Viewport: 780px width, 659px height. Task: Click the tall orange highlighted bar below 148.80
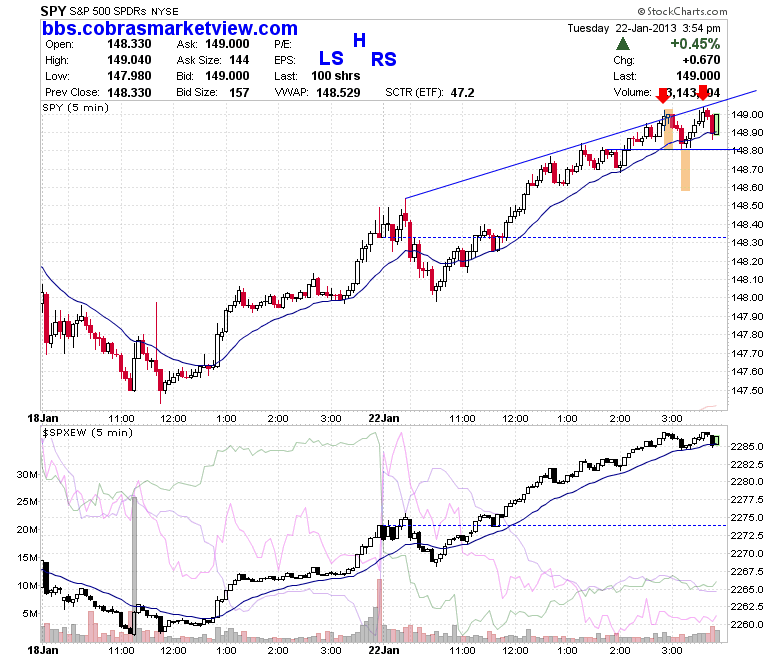click(x=685, y=170)
